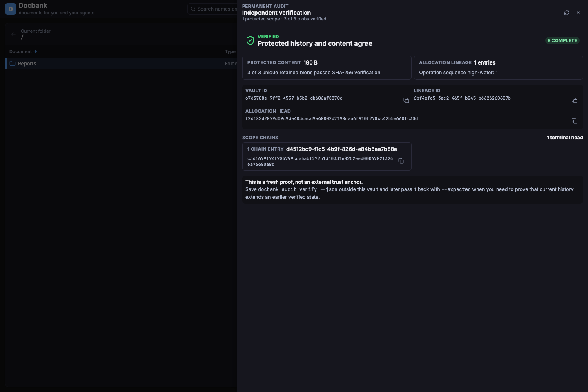Copy the scope chain entry hash
This screenshot has height=392, width=588.
401,161
